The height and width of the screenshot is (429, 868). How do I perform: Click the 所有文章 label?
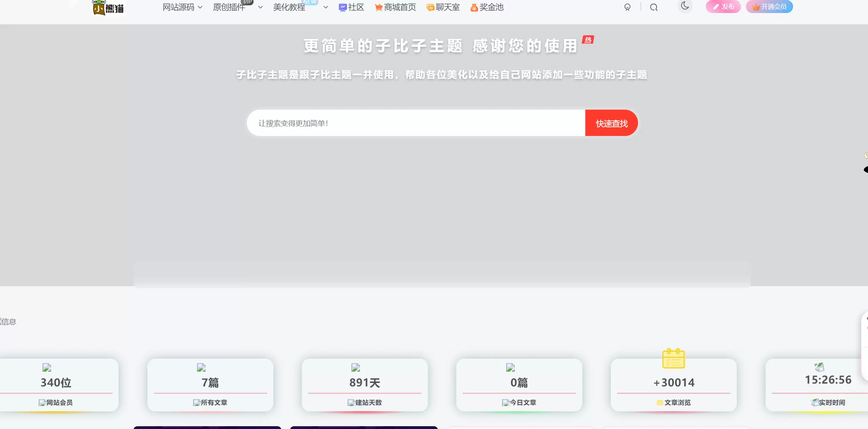point(214,403)
